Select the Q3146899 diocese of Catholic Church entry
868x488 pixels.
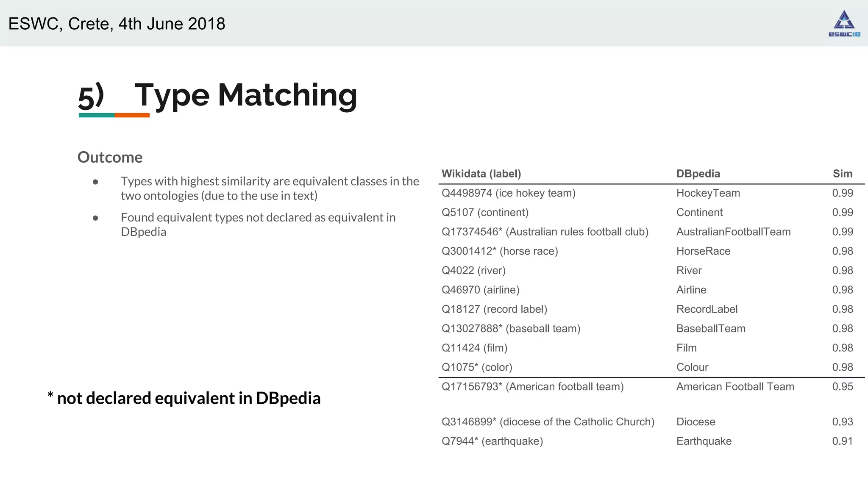click(x=548, y=422)
